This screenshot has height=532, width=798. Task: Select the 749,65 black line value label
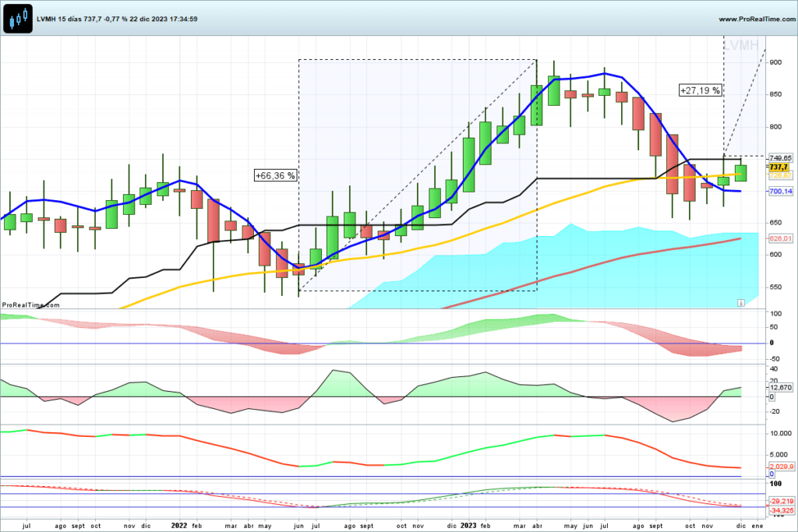781,158
